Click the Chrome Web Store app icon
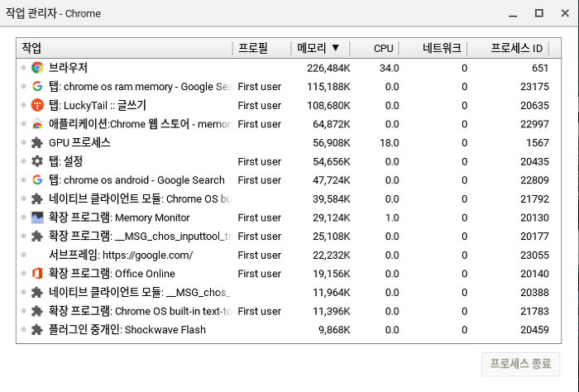The image size is (579, 392). 37,124
